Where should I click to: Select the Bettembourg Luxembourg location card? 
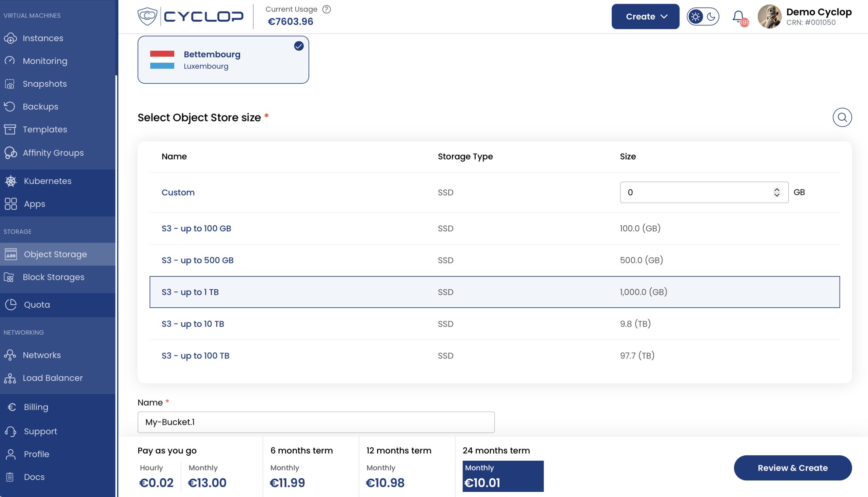223,60
